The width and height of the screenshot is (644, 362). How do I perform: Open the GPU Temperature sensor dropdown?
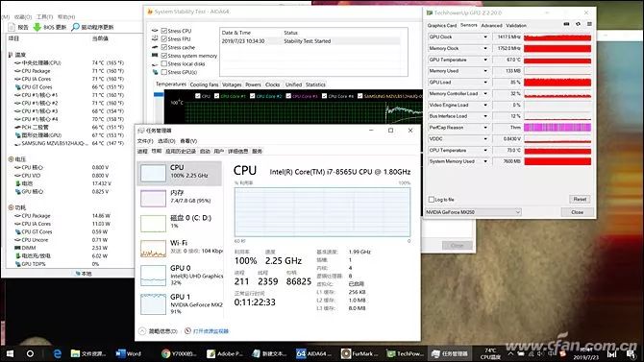(x=485, y=60)
